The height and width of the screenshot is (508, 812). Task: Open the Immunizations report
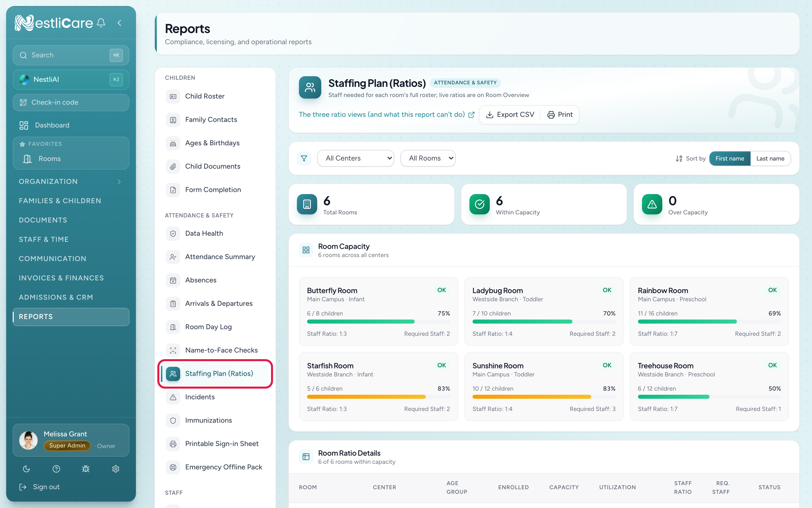coord(215,420)
